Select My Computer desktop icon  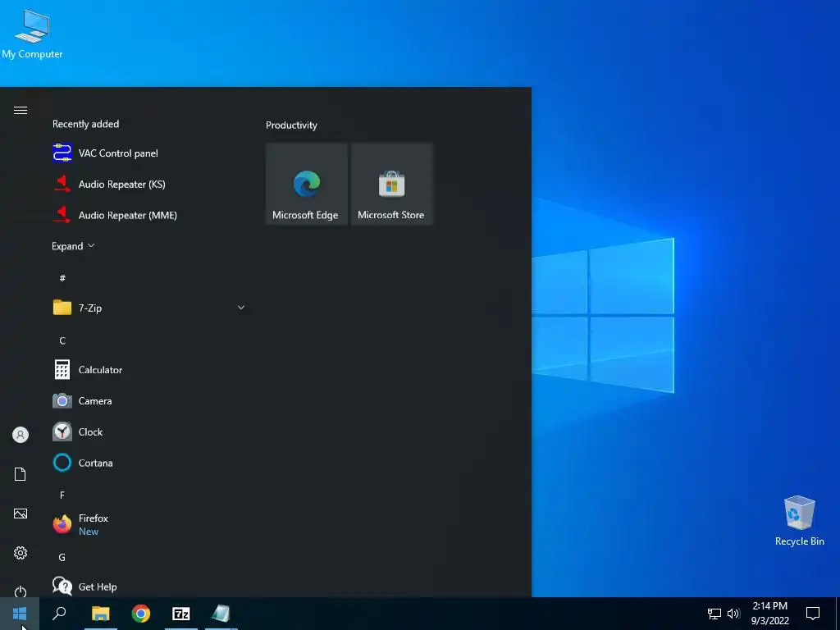32,34
